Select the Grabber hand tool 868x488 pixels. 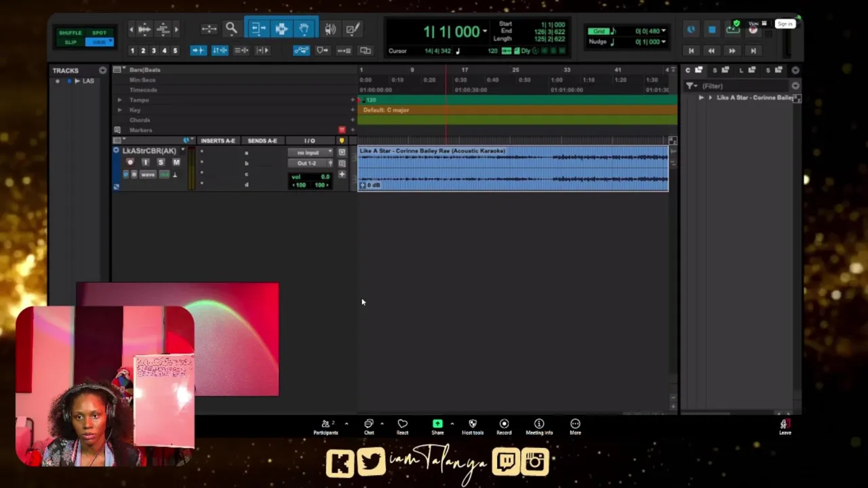point(304,28)
